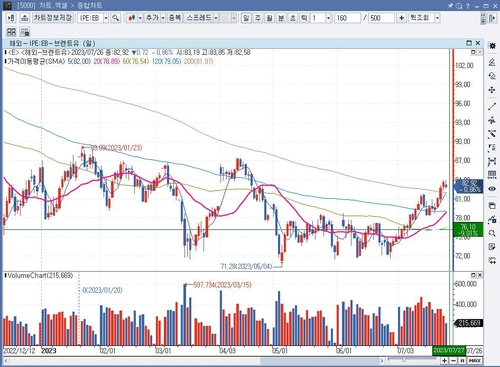The width and height of the screenshot is (500, 367).
Task: Open the memo/note edit tool in sidebar
Action: 492,247
